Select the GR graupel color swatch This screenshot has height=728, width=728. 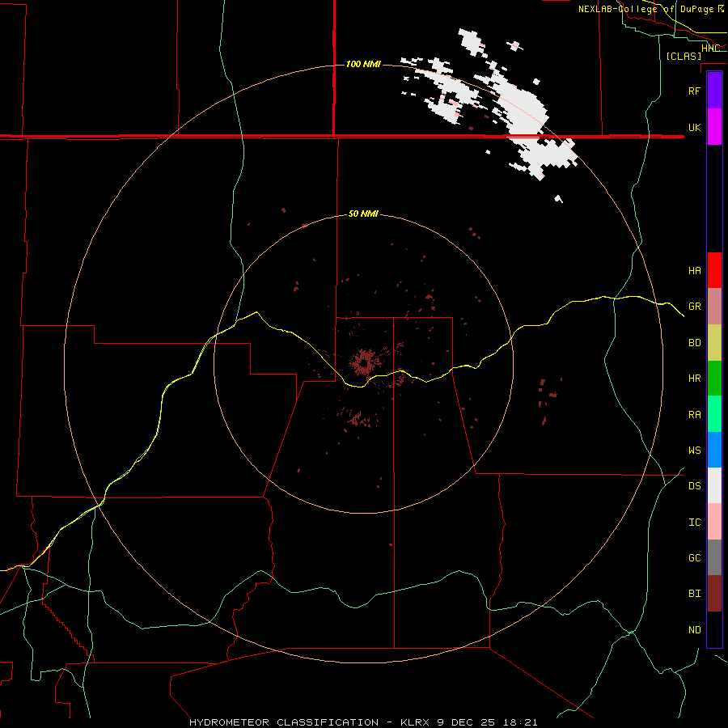[714, 306]
